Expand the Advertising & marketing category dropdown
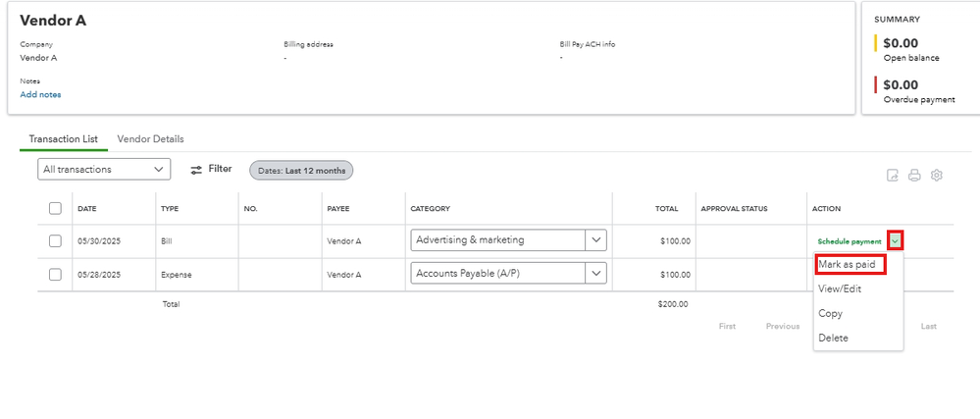Screen dimensions: 980x419 click(x=595, y=240)
